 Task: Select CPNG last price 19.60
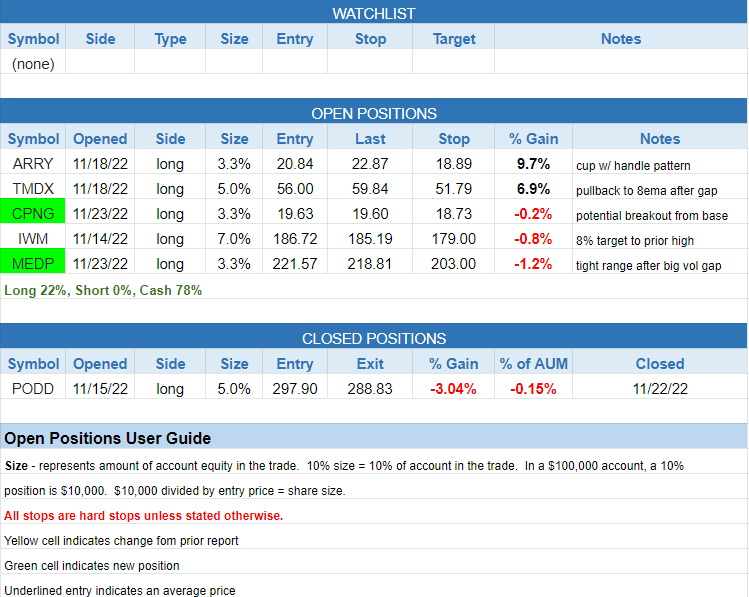tap(370, 213)
